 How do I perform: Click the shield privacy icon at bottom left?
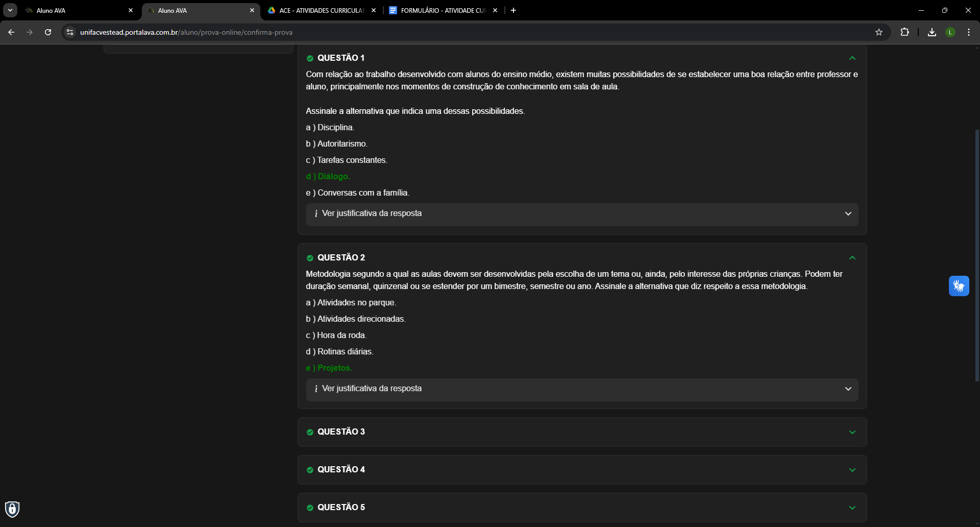click(12, 509)
